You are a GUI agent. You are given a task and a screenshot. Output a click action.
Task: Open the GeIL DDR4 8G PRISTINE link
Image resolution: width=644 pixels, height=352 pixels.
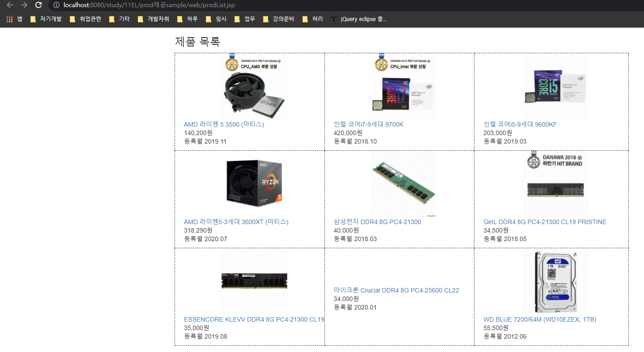[x=545, y=222]
